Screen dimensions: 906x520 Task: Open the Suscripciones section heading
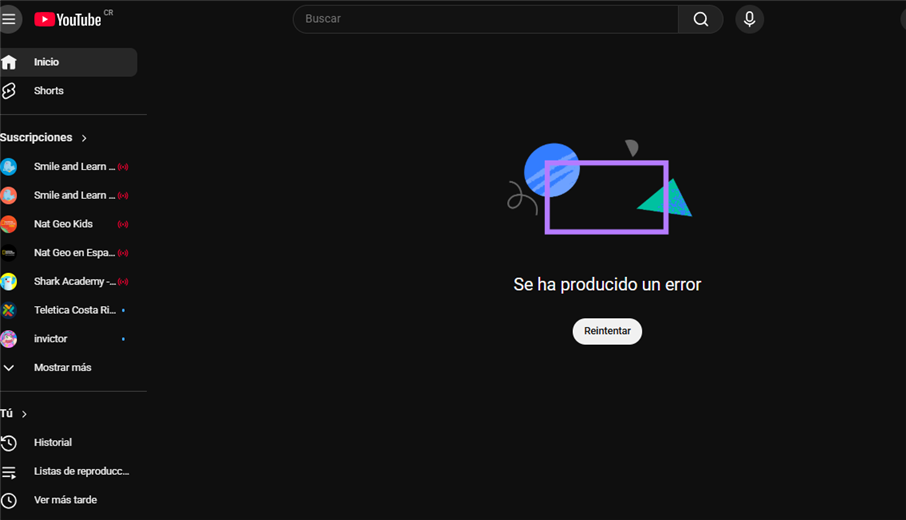pyautogui.click(x=36, y=138)
